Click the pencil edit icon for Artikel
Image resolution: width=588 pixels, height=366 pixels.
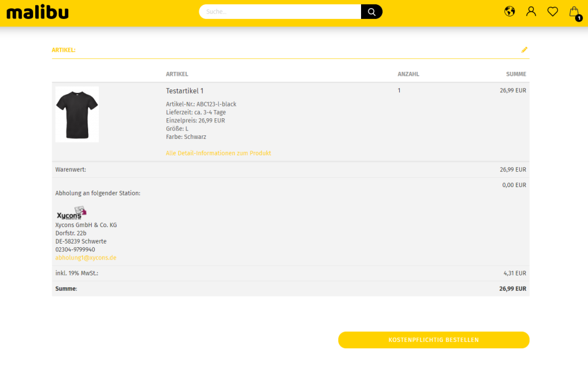coord(524,50)
